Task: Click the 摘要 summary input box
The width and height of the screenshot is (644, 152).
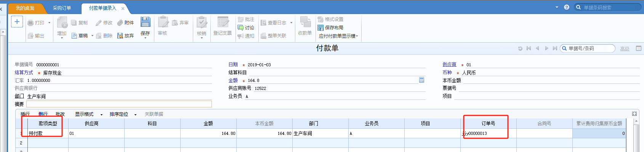Action: pyautogui.click(x=119, y=104)
